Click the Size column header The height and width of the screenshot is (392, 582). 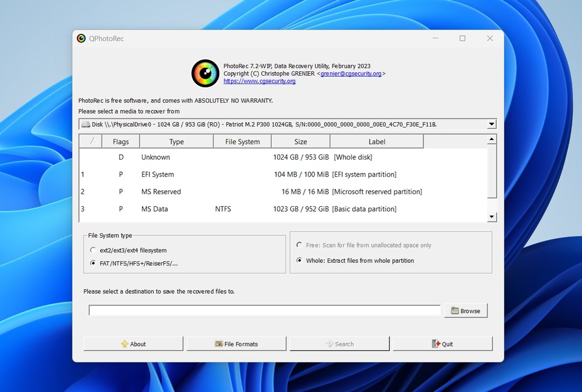(300, 141)
